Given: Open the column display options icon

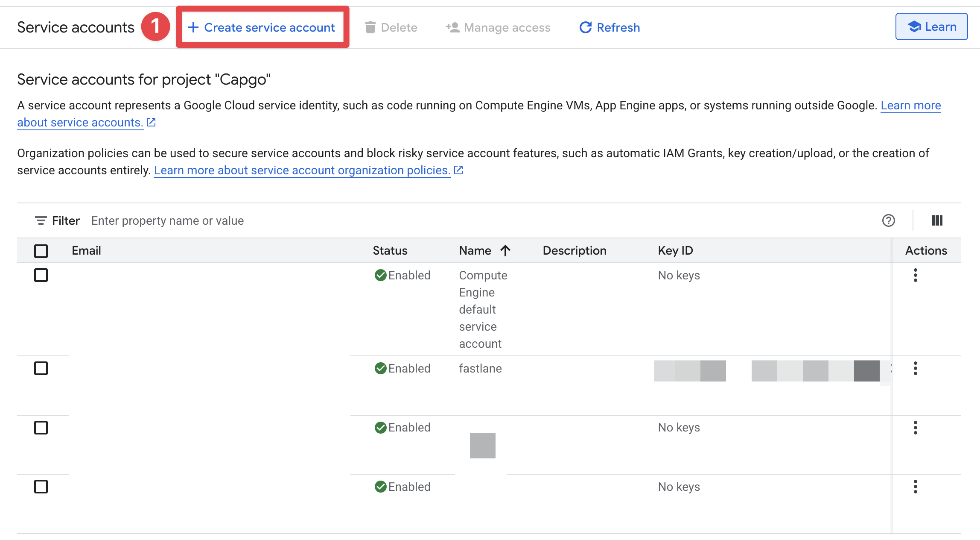Looking at the screenshot, I should point(937,220).
